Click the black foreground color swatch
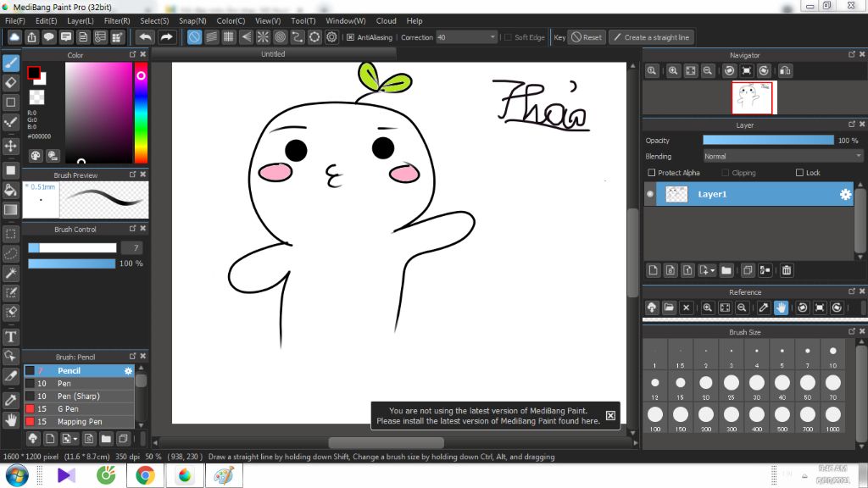 [x=34, y=73]
